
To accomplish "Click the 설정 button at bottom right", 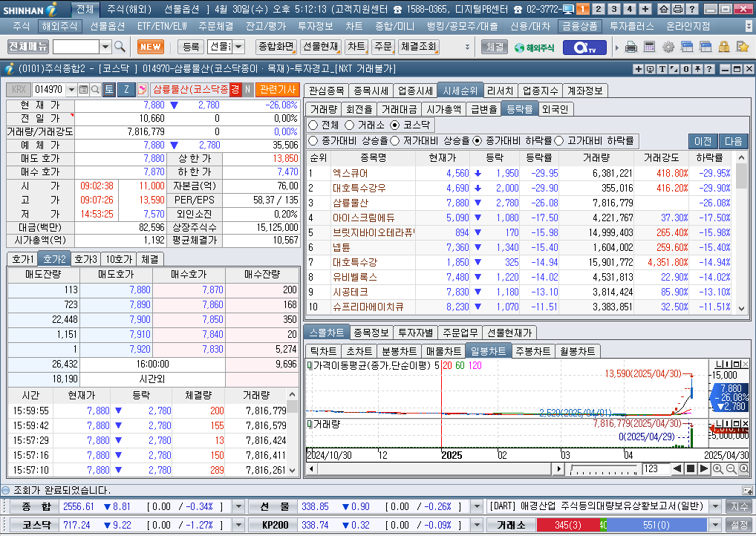I will (739, 524).
